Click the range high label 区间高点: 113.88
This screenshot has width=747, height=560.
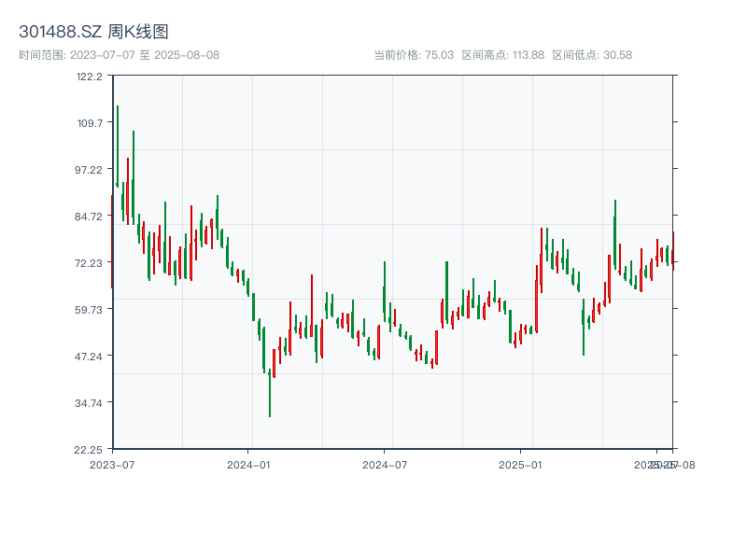click(502, 55)
